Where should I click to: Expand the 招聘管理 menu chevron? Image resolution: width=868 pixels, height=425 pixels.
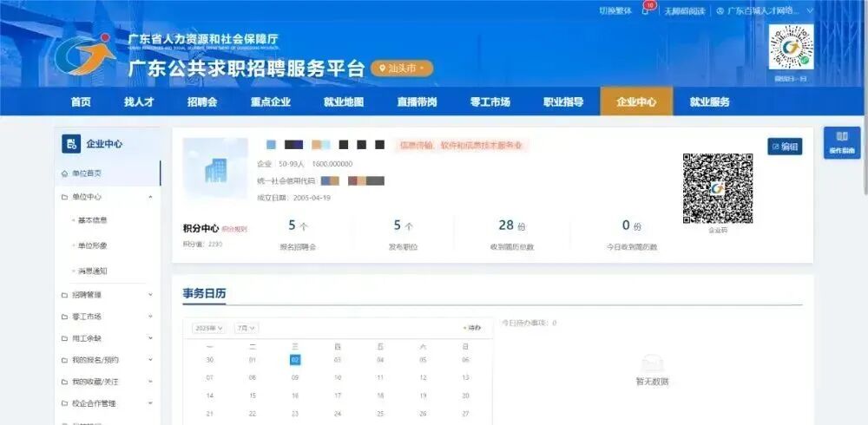coord(150,296)
